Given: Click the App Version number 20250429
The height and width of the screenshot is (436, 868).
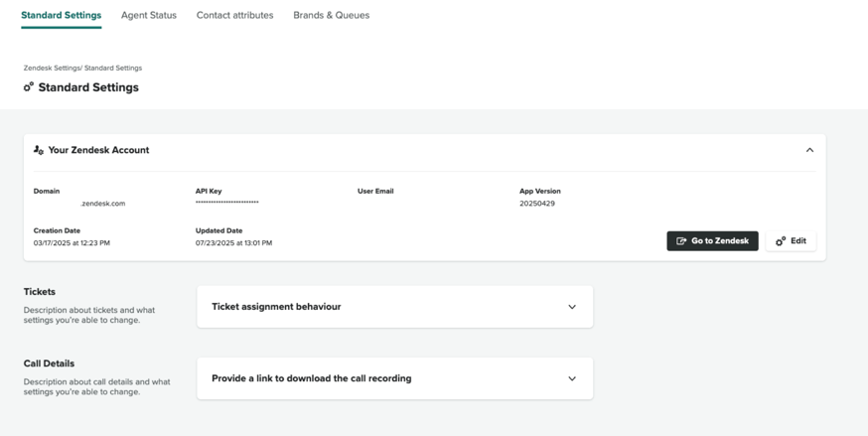Looking at the screenshot, I should (x=537, y=204).
